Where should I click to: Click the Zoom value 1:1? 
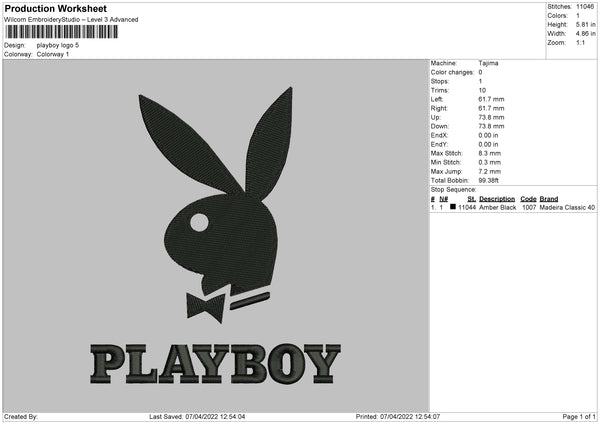pos(580,42)
